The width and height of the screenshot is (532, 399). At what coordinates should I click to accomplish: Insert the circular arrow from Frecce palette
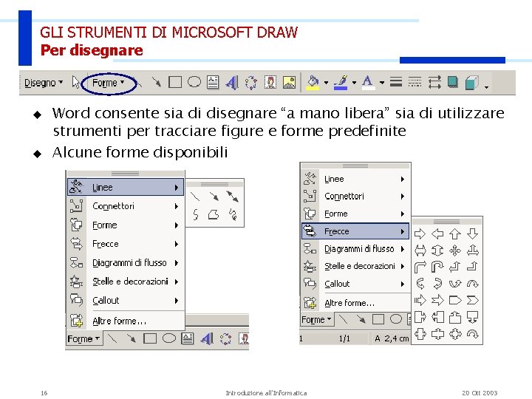coord(473,334)
